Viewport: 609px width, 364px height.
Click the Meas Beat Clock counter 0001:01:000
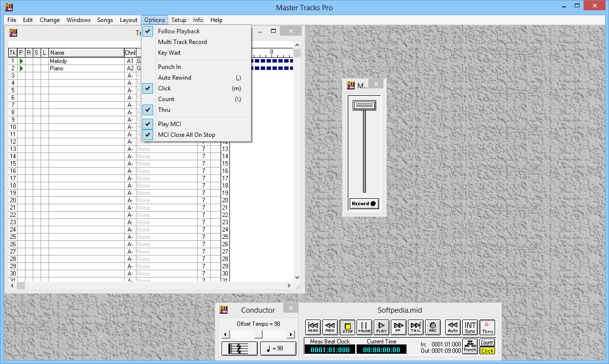click(x=330, y=350)
